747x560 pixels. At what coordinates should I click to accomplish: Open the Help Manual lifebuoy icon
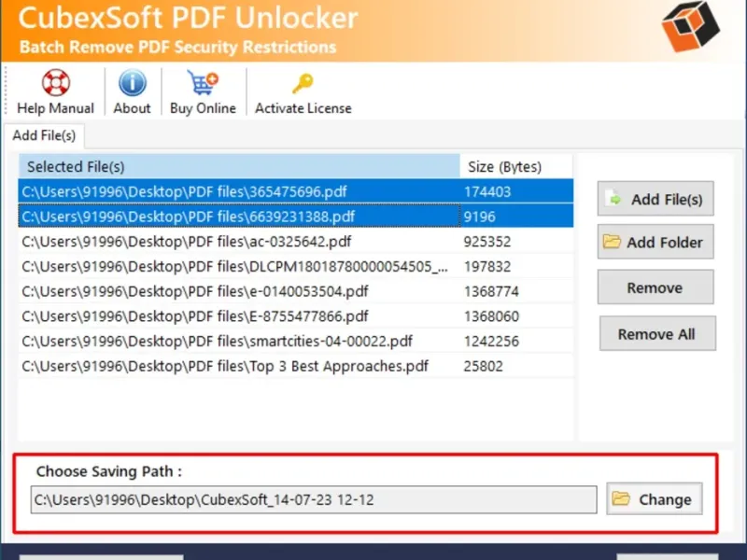point(56,83)
